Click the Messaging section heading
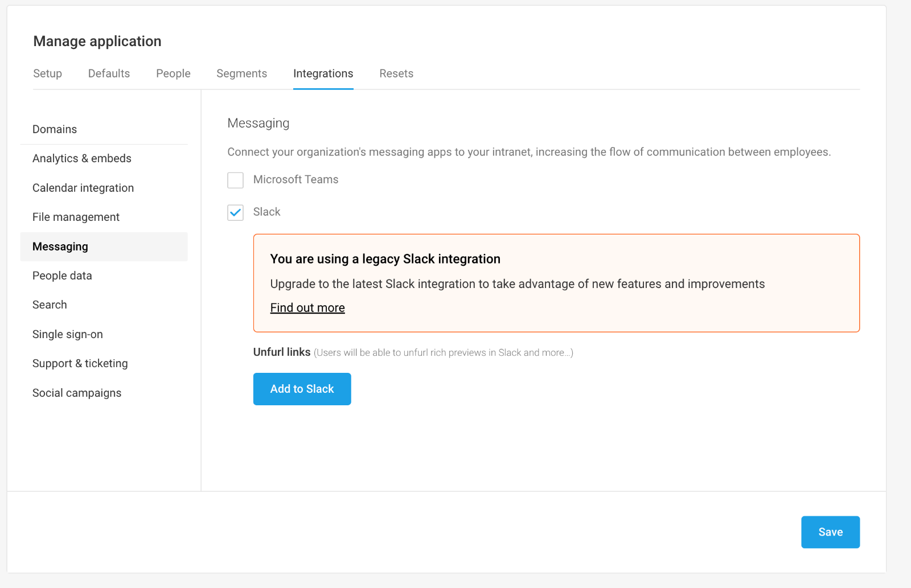This screenshot has height=588, width=911. [x=258, y=123]
